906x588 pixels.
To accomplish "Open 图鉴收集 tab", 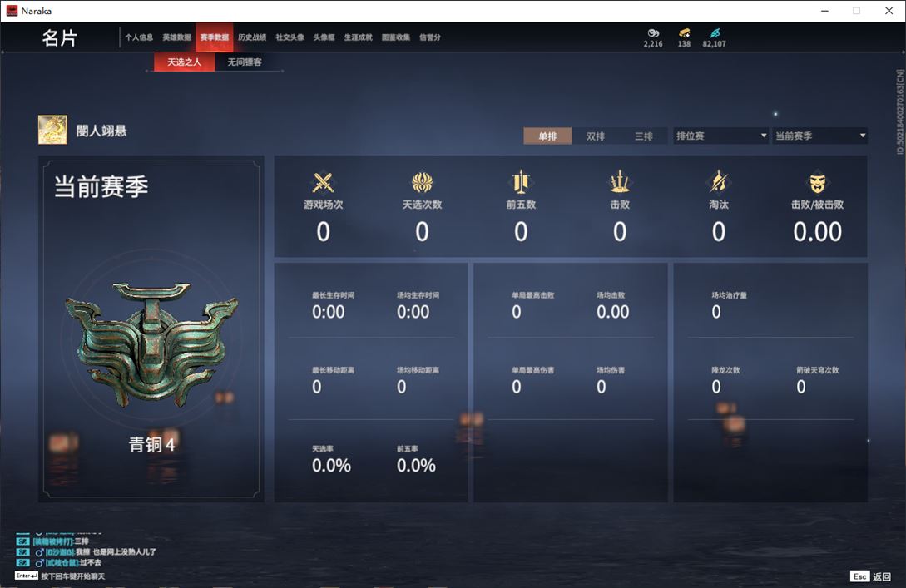I will tap(396, 37).
